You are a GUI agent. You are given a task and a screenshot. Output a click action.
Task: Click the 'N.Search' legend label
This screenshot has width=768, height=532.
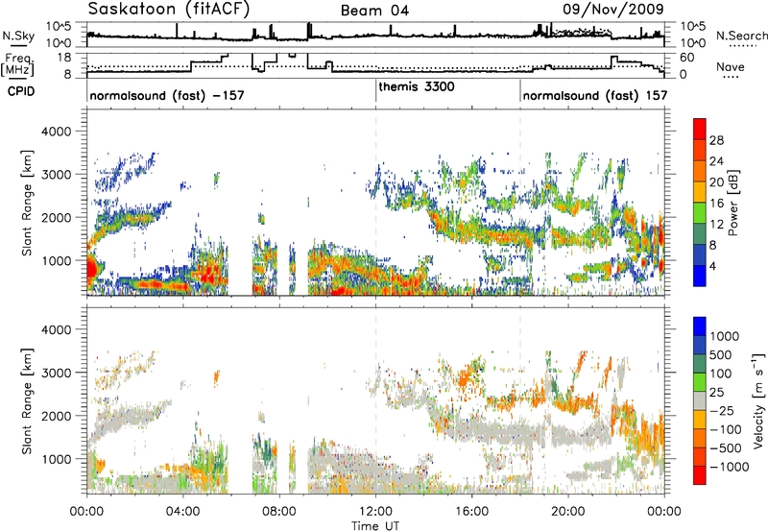click(x=742, y=36)
